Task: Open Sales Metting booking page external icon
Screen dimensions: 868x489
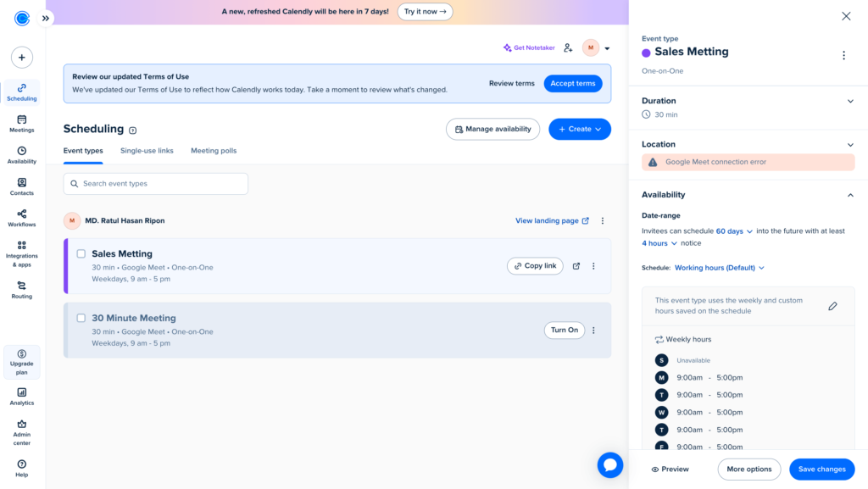Action: [576, 266]
